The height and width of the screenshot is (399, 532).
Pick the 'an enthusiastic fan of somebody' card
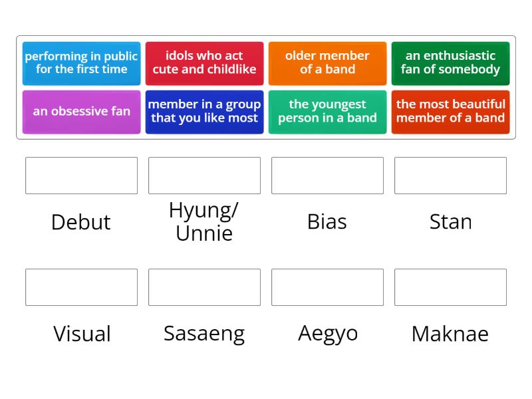[450, 63]
